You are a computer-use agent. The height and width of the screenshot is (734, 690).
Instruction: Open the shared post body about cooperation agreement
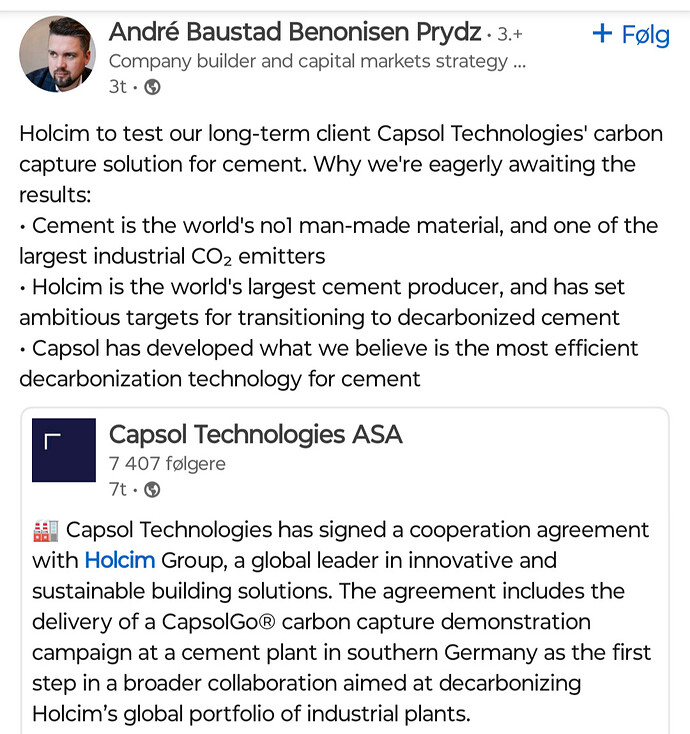point(342,622)
